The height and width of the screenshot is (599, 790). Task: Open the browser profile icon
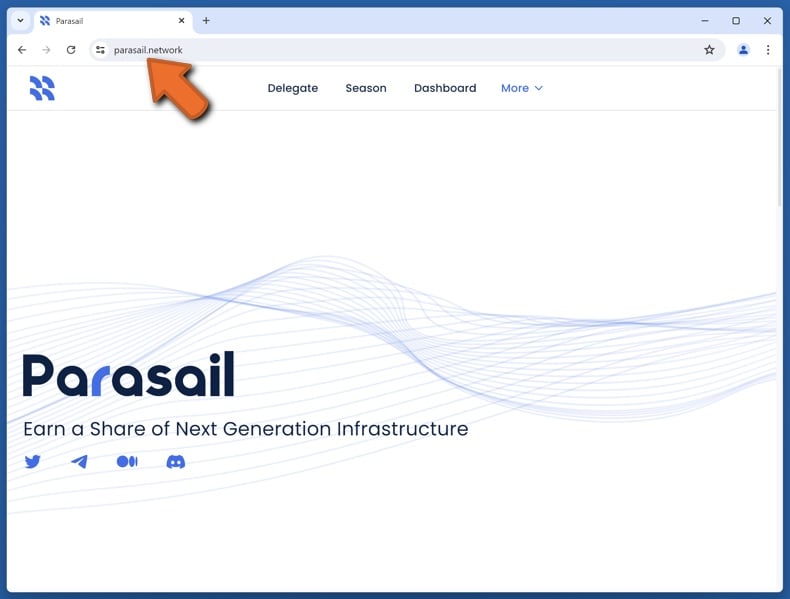click(x=743, y=50)
